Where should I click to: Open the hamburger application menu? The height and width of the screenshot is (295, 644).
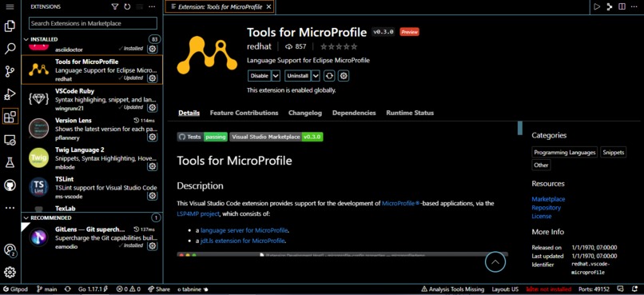click(10, 7)
